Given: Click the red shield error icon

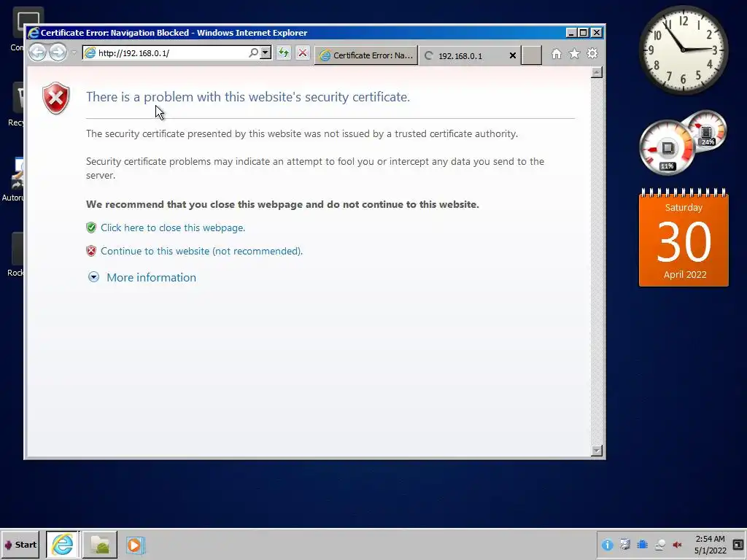Looking at the screenshot, I should pos(56,98).
